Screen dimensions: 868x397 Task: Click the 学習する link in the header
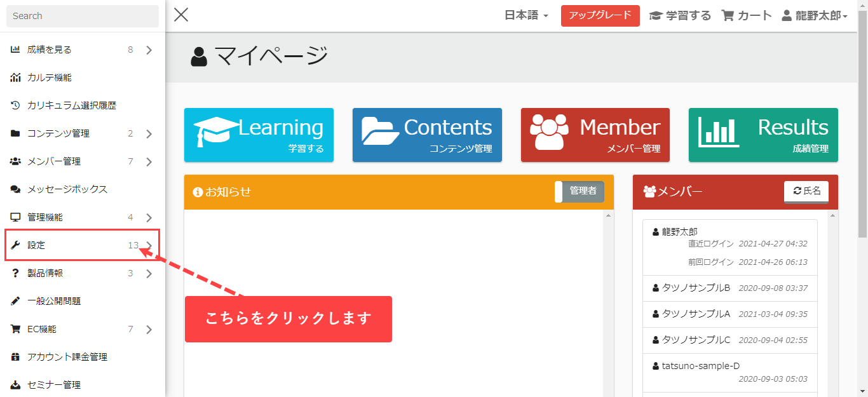tap(680, 16)
